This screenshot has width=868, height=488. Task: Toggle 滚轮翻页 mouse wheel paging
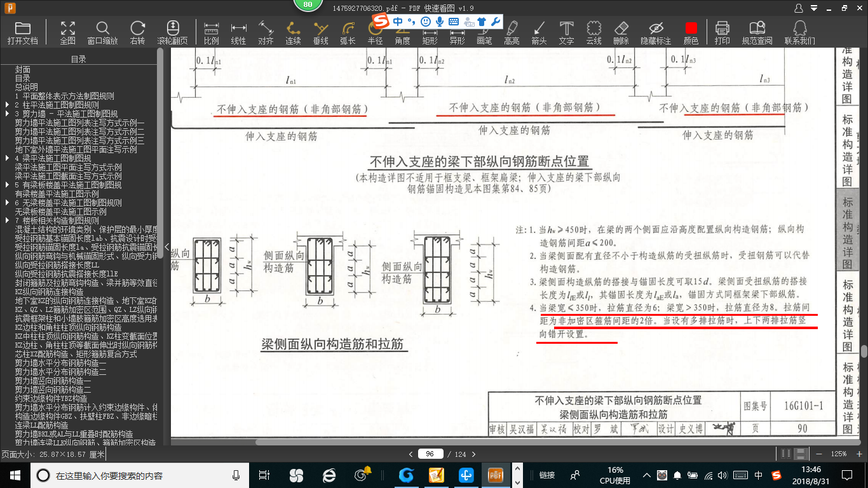(x=173, y=33)
